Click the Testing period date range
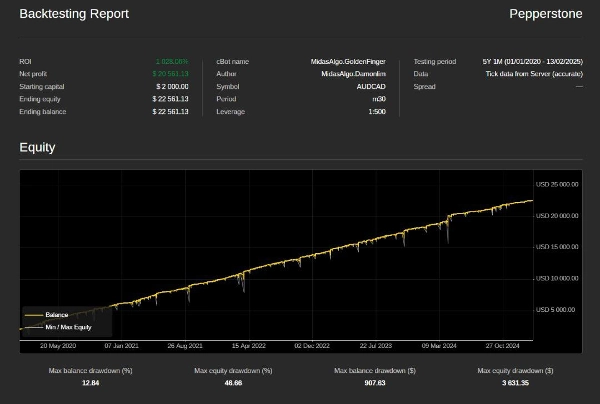The image size is (600, 404). (x=532, y=62)
